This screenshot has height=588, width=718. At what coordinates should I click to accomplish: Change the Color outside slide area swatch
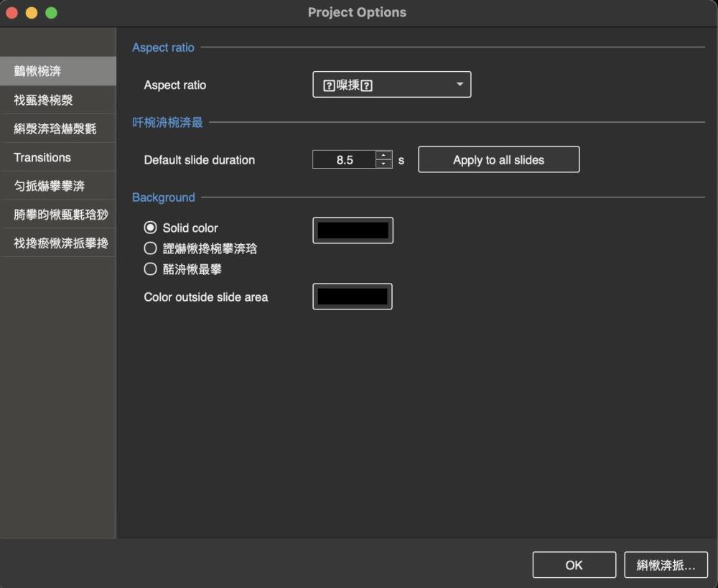point(352,297)
